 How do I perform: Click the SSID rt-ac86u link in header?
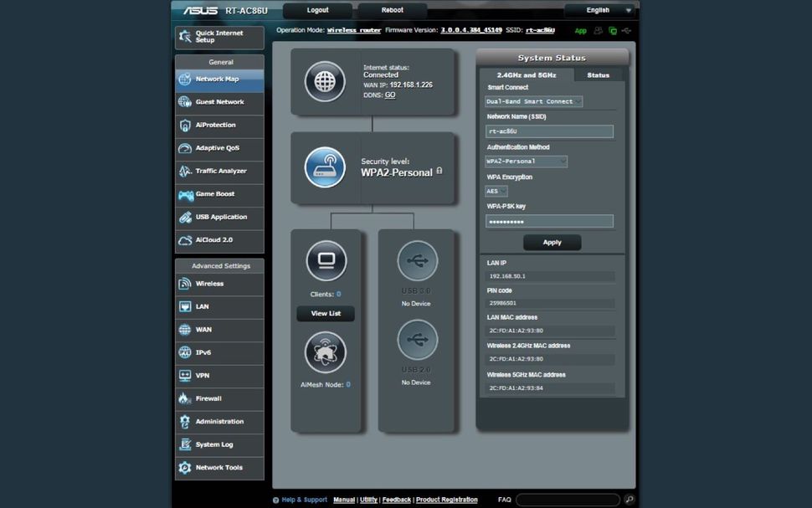point(540,30)
